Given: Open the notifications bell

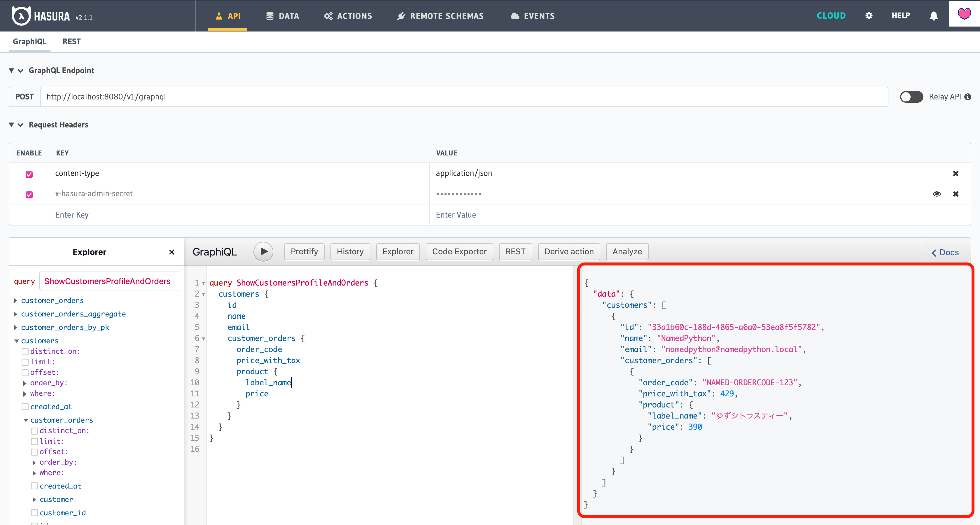Looking at the screenshot, I should coord(934,16).
